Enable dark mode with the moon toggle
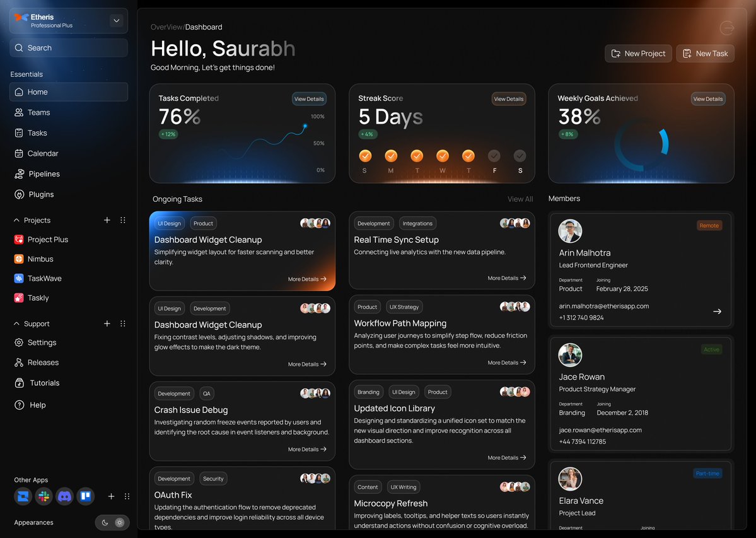 click(104, 522)
